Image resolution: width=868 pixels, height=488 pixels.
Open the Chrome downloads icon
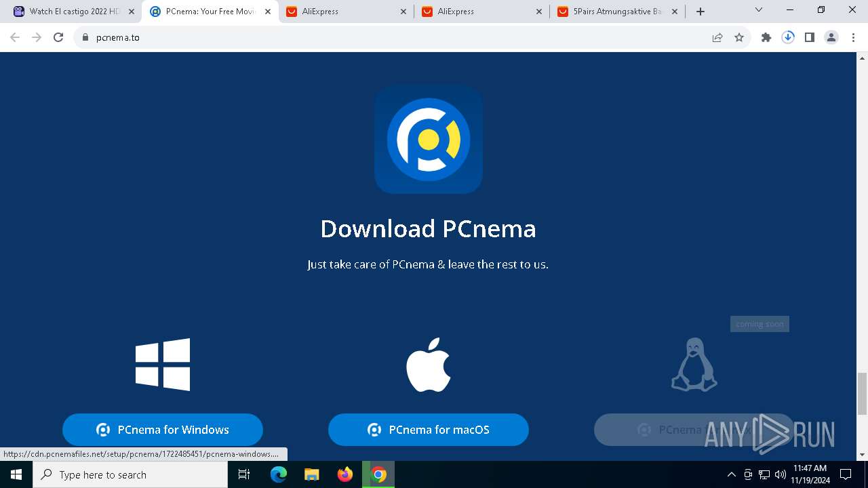tap(788, 37)
